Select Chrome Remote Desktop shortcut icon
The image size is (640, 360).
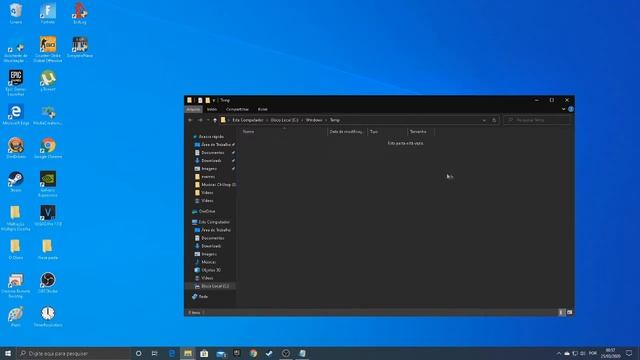tap(16, 285)
